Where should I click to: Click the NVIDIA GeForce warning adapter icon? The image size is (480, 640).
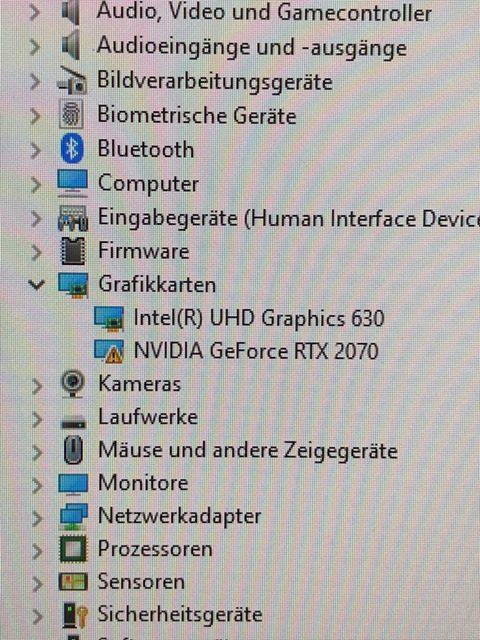pyautogui.click(x=109, y=351)
